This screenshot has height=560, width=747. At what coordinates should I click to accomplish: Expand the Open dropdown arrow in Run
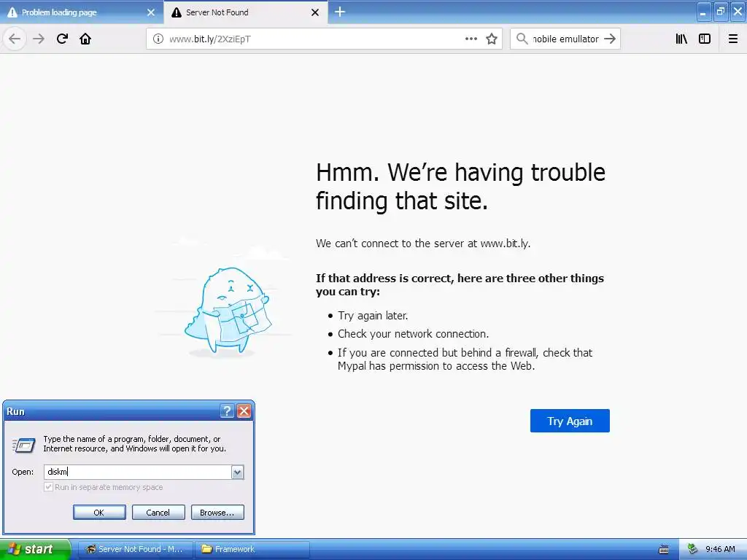tap(238, 472)
